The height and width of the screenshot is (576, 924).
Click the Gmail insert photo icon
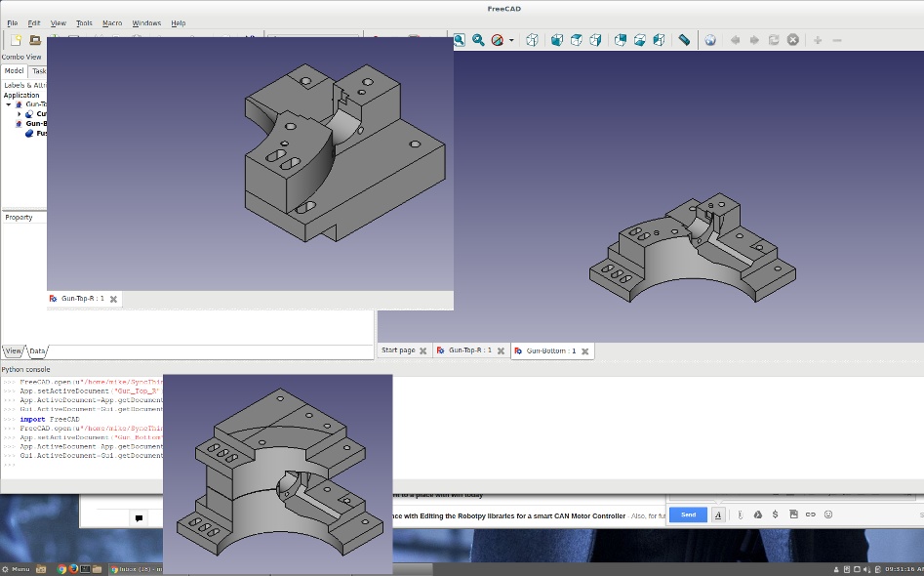pos(794,514)
